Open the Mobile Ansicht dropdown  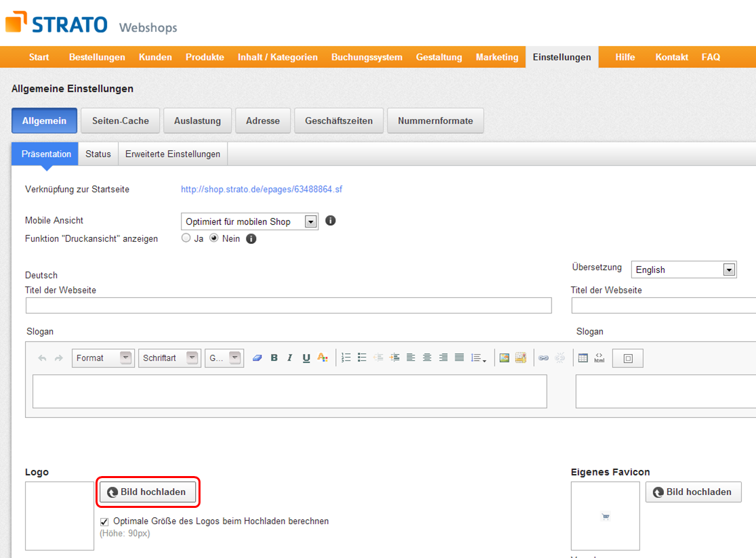pyautogui.click(x=311, y=221)
